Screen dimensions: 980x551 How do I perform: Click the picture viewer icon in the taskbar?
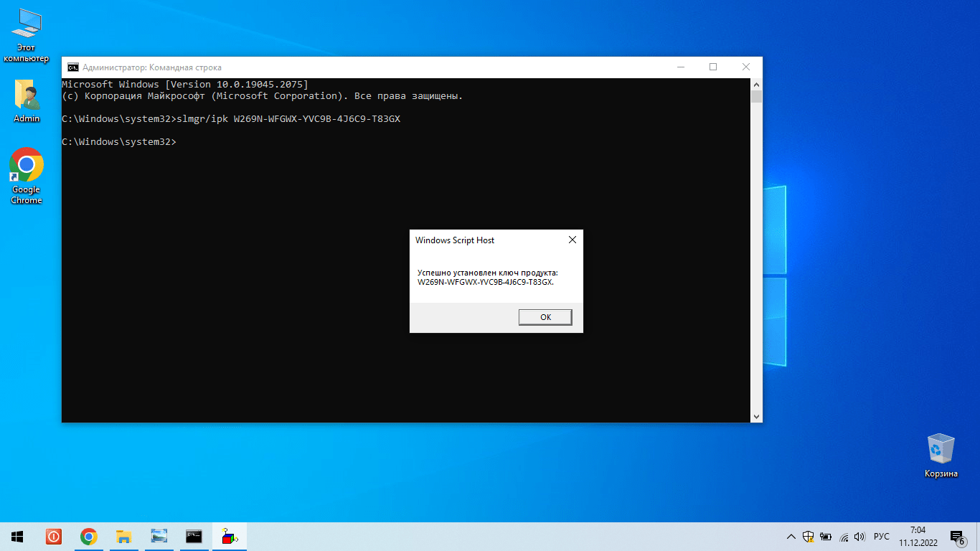[x=159, y=537]
